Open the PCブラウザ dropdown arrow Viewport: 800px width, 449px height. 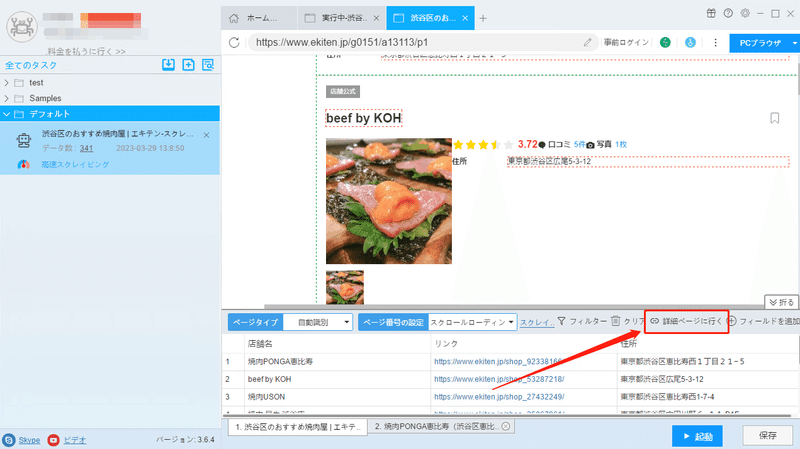coord(794,43)
